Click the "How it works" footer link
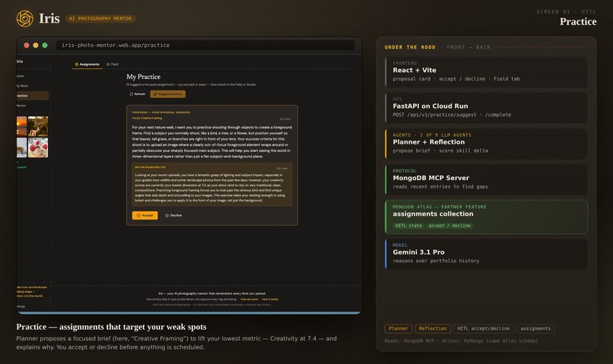Viewport: 613px width, 364px height. point(270,299)
